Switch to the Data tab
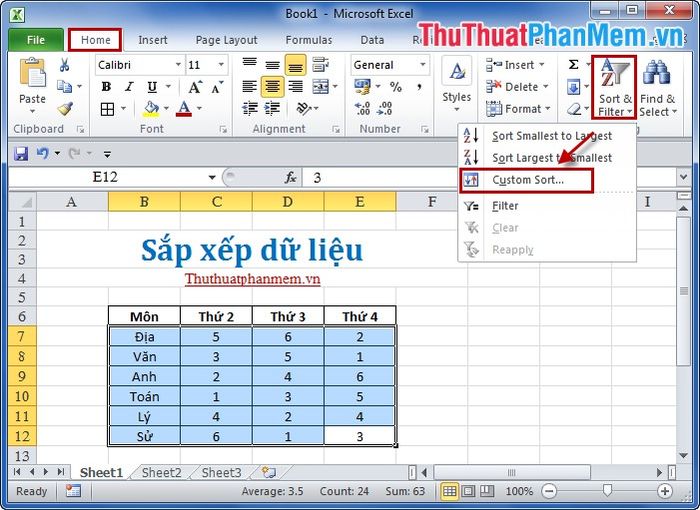This screenshot has width=700, height=510. 372,40
